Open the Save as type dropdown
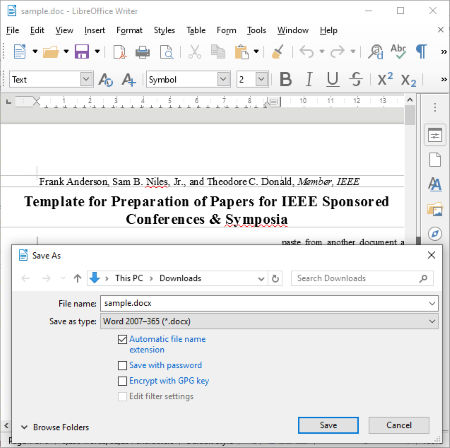Screen dimensions: 450x448 [x=432, y=321]
